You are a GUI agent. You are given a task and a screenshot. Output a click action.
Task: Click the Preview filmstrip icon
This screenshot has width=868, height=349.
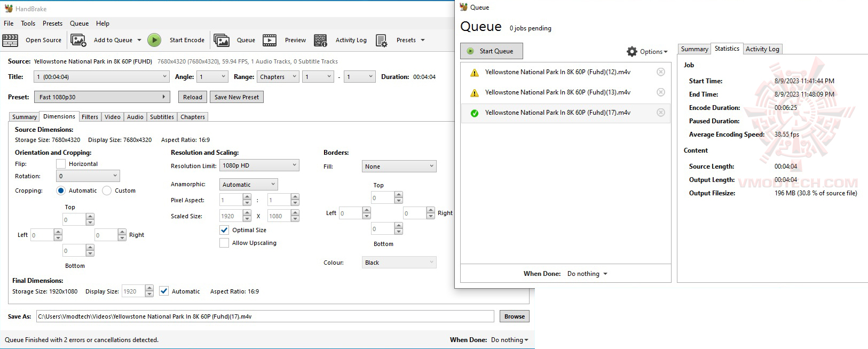point(270,40)
